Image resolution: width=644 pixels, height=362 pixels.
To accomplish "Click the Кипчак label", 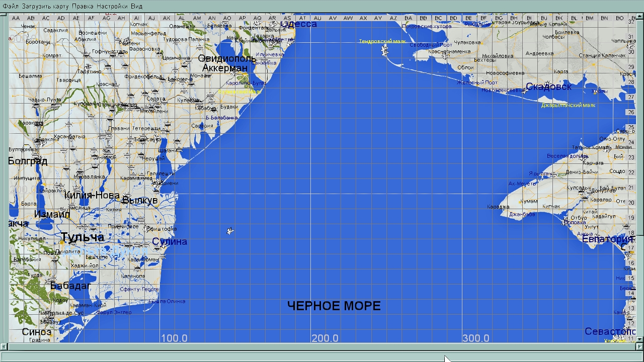I will 552,207.
